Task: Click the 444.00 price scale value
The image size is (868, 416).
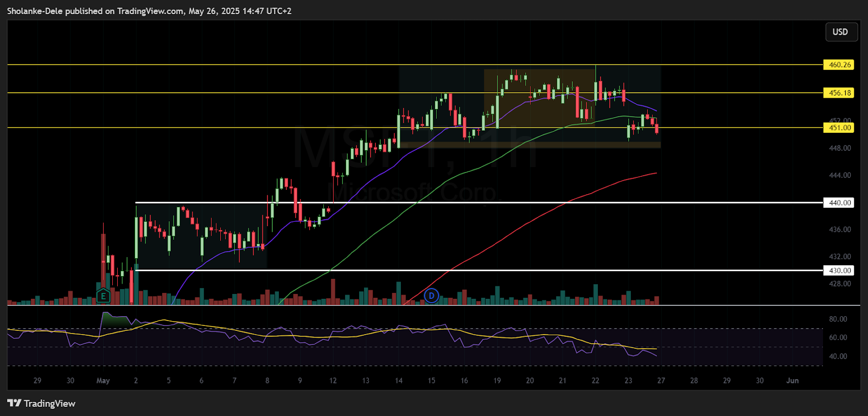Action: point(840,175)
